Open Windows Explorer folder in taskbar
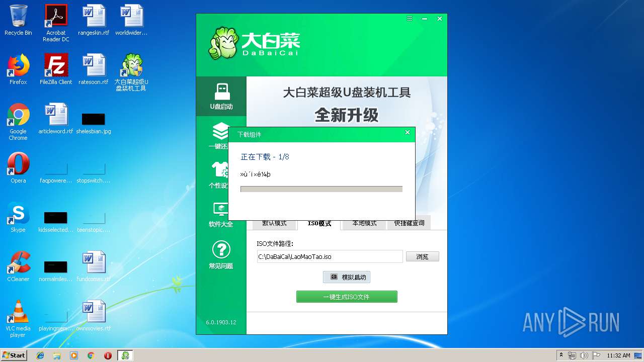The image size is (644, 362). click(57, 355)
